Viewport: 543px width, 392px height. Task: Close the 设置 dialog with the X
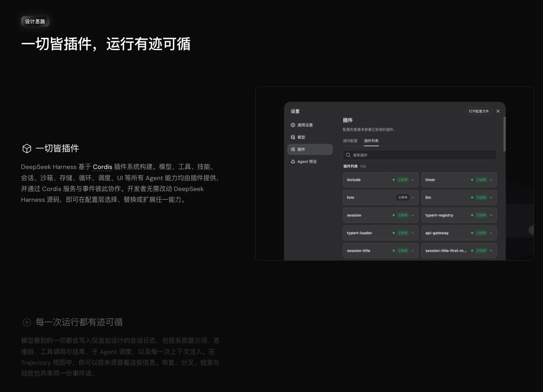(498, 111)
